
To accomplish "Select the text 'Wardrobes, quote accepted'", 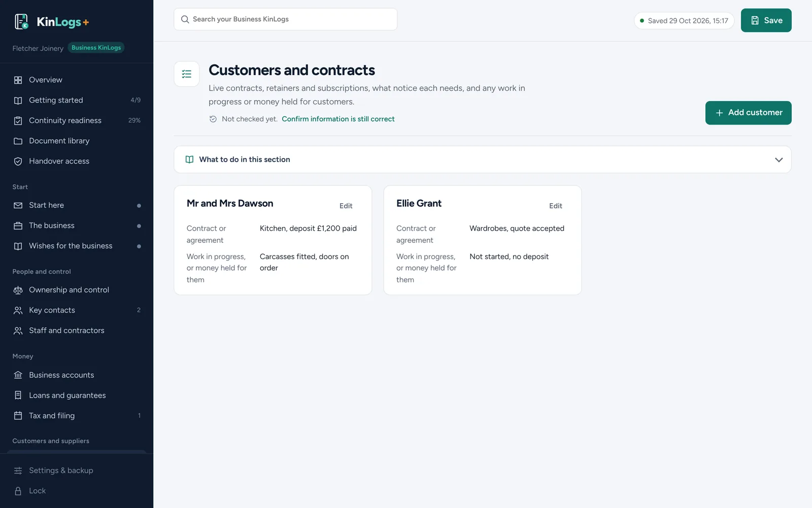I will (517, 229).
